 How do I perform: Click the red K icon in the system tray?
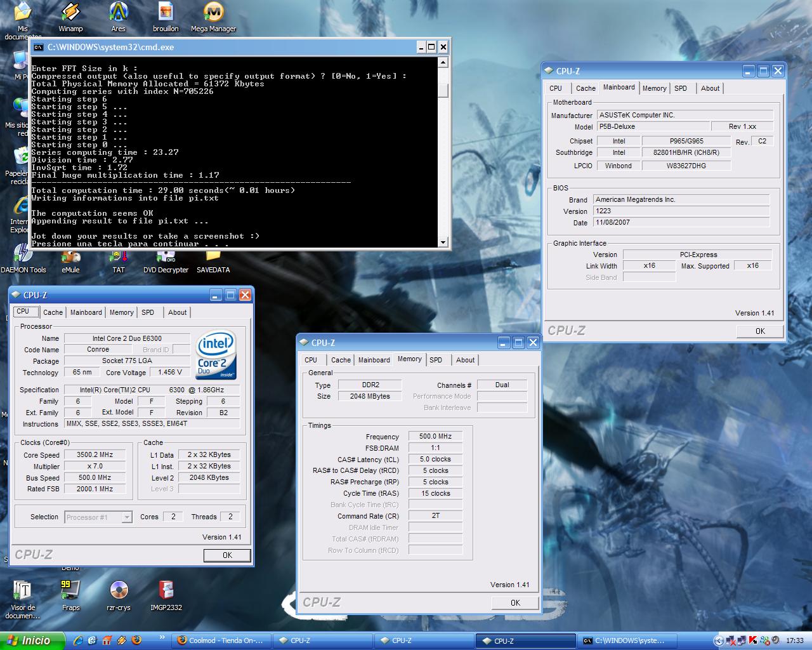click(x=753, y=640)
